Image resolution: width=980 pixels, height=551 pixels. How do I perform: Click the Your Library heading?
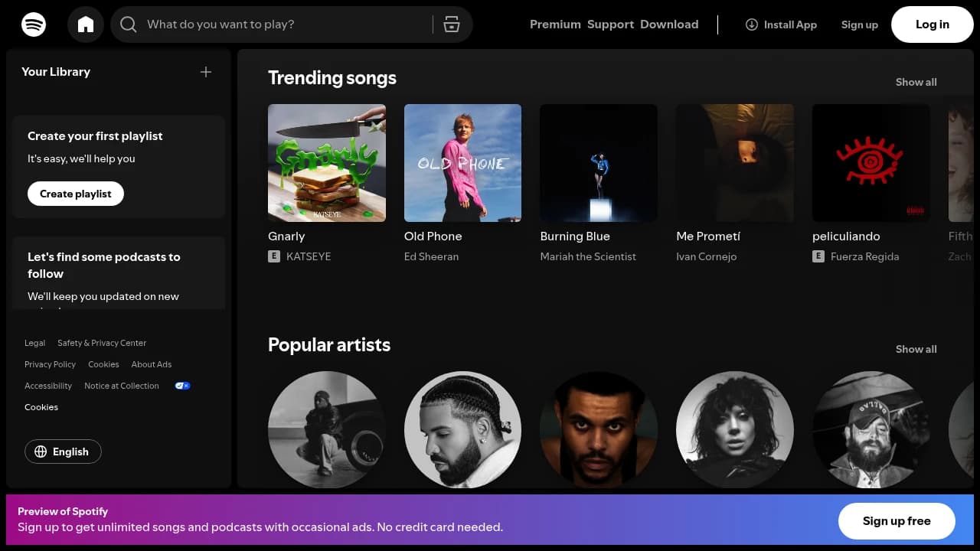click(x=56, y=72)
